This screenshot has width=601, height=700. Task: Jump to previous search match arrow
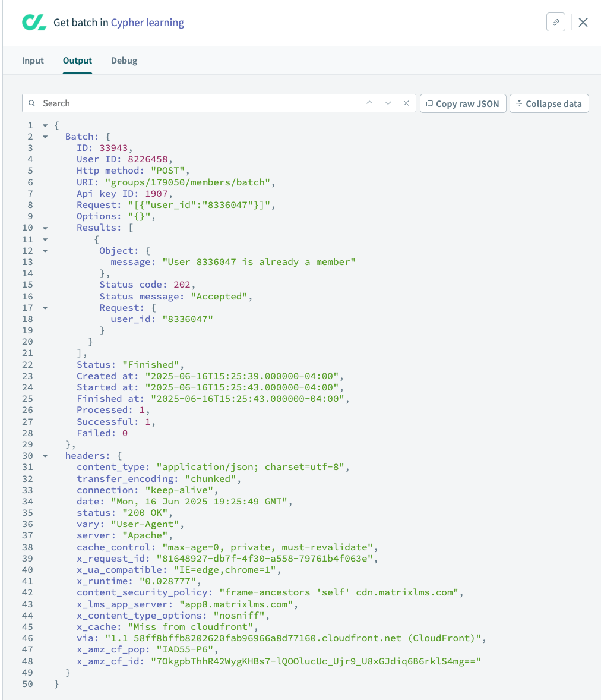[369, 103]
